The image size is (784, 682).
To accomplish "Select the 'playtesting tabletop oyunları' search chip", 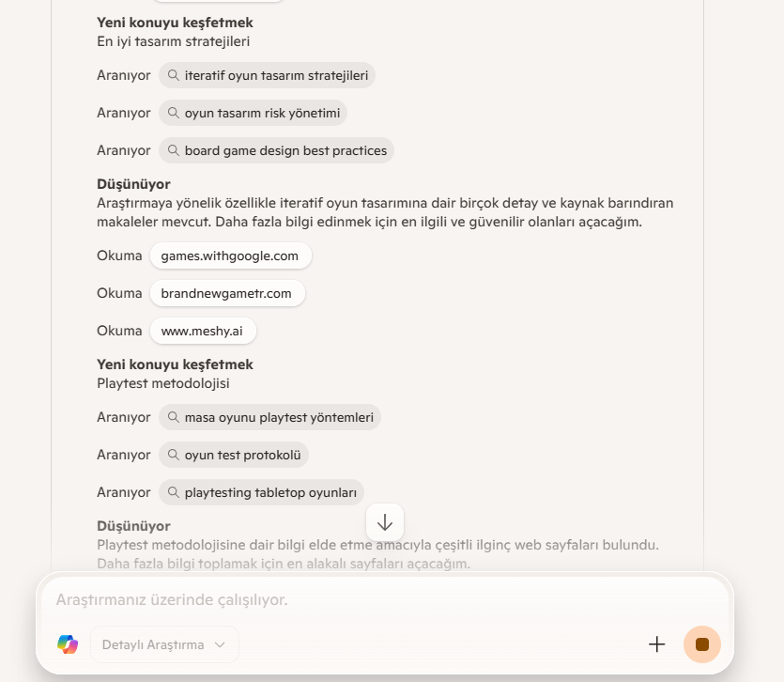I will pos(262,492).
